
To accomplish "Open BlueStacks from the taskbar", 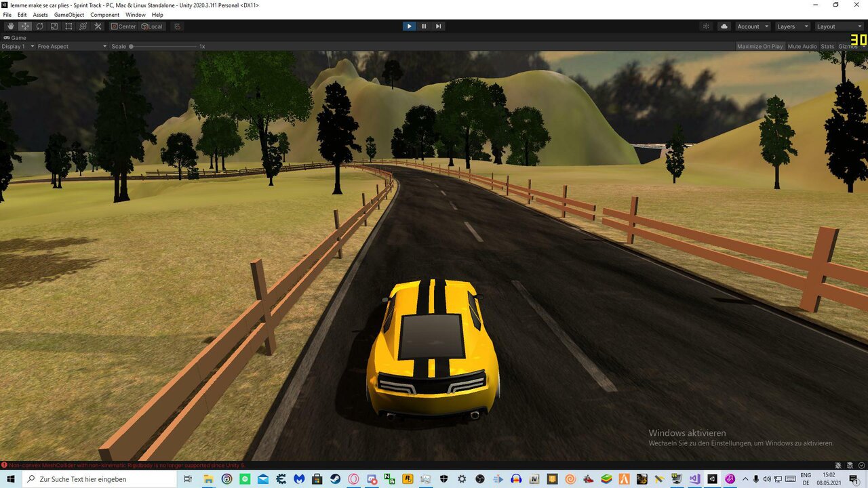I will coord(606,479).
